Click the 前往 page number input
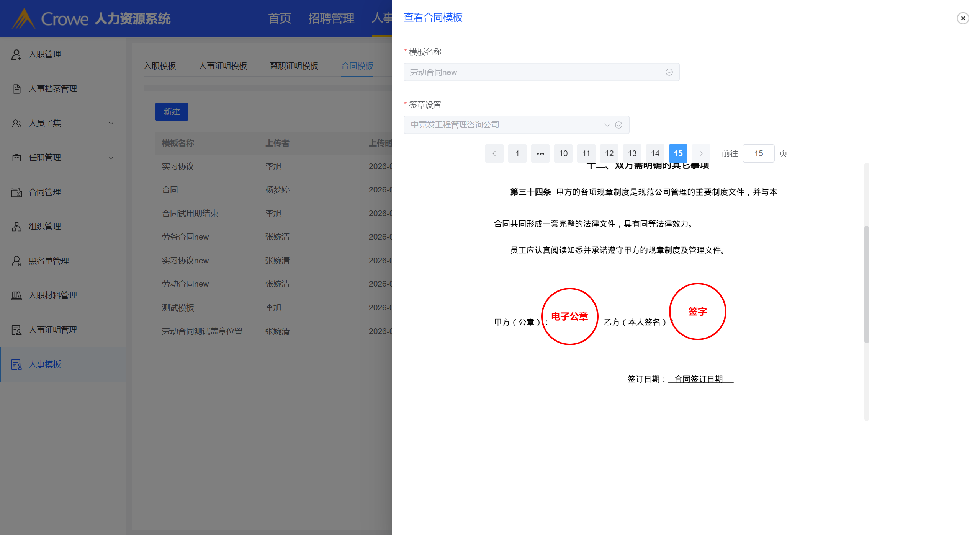980x535 pixels. [758, 153]
